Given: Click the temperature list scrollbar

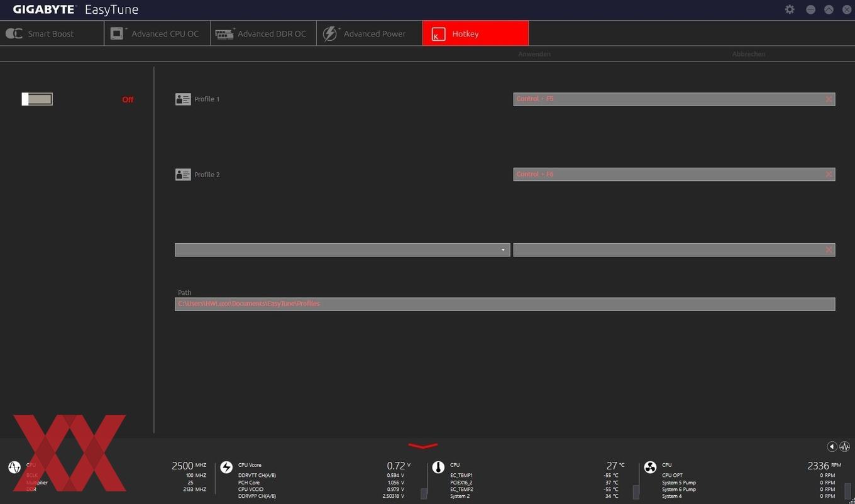Looking at the screenshot, I should [636, 491].
